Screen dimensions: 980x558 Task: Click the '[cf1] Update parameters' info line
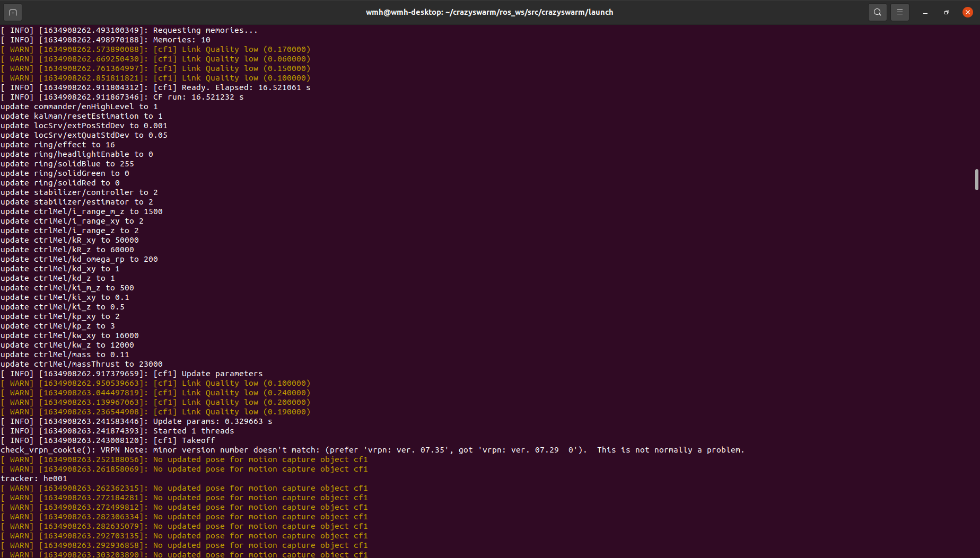pyautogui.click(x=132, y=374)
